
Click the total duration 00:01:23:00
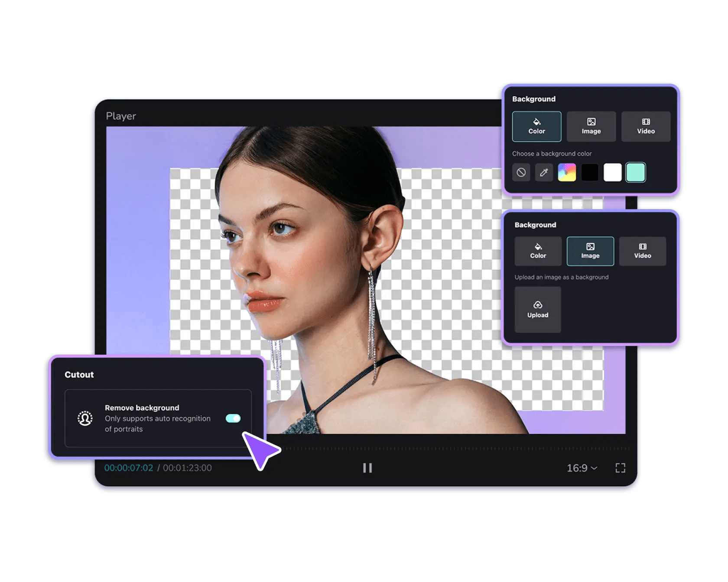tap(187, 468)
